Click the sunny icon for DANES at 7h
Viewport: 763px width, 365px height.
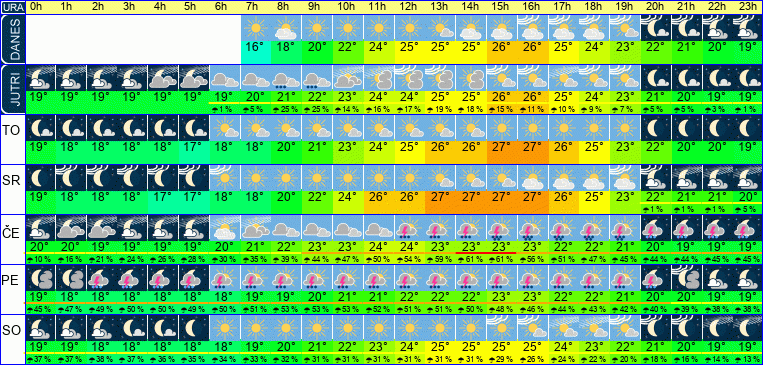256,28
